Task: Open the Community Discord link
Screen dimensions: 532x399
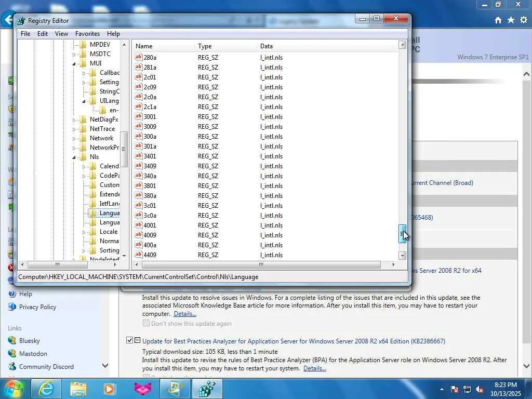Action: (x=46, y=366)
